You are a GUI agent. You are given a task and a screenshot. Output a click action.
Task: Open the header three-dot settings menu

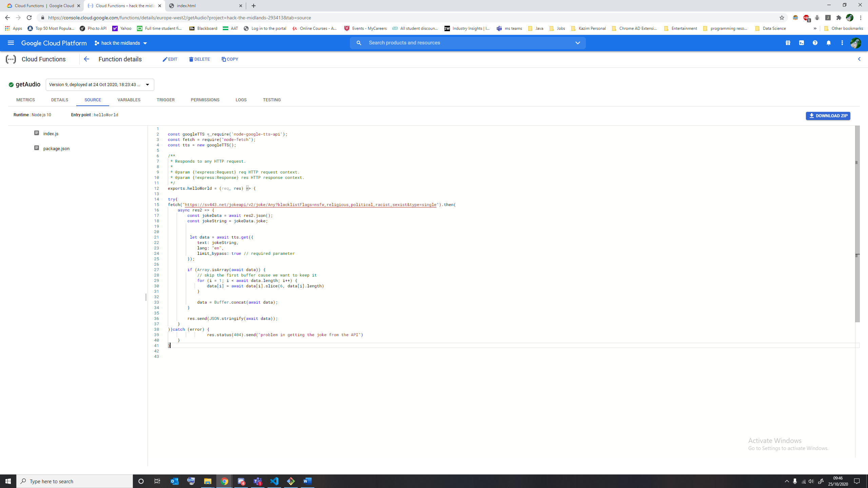click(842, 43)
